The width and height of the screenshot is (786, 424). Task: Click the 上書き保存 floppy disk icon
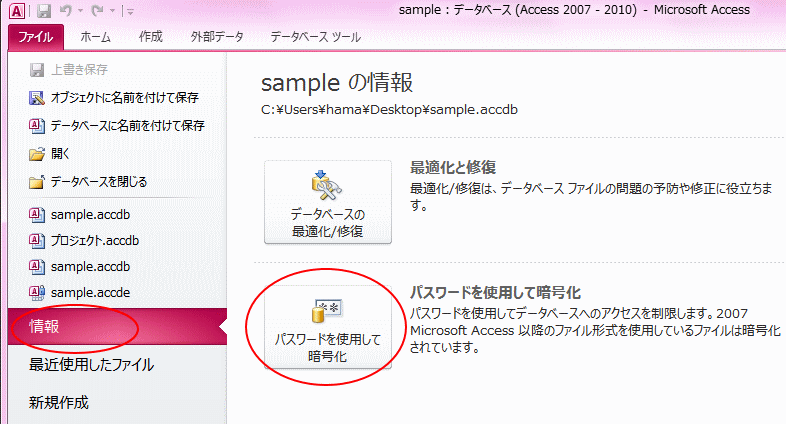37,70
